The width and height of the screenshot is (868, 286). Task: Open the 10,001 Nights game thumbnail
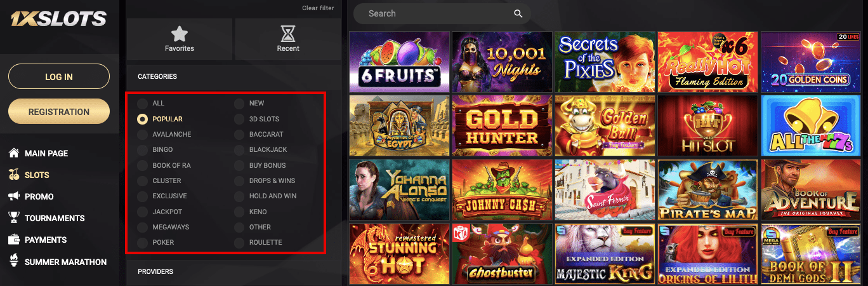pos(503,62)
